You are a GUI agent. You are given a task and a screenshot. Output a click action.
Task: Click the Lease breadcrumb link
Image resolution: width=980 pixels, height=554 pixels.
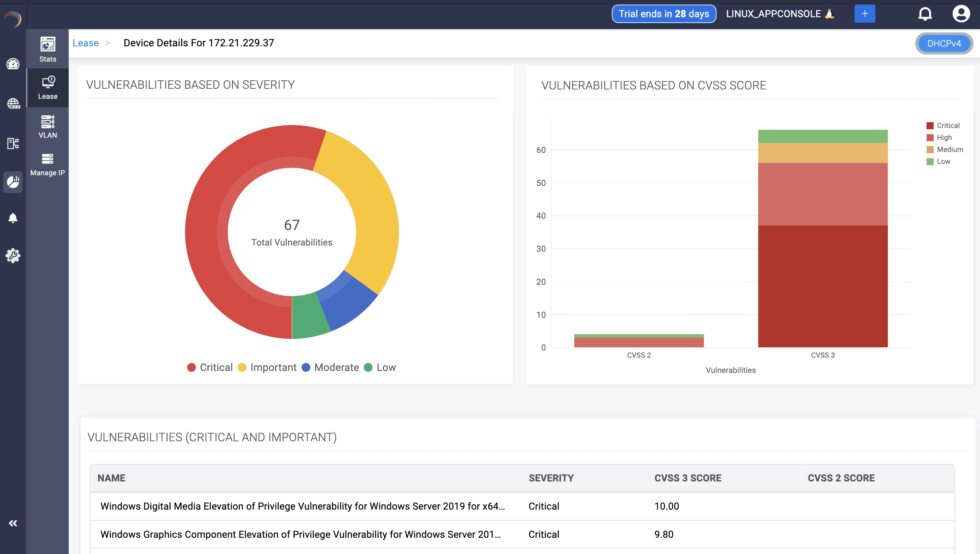[86, 43]
